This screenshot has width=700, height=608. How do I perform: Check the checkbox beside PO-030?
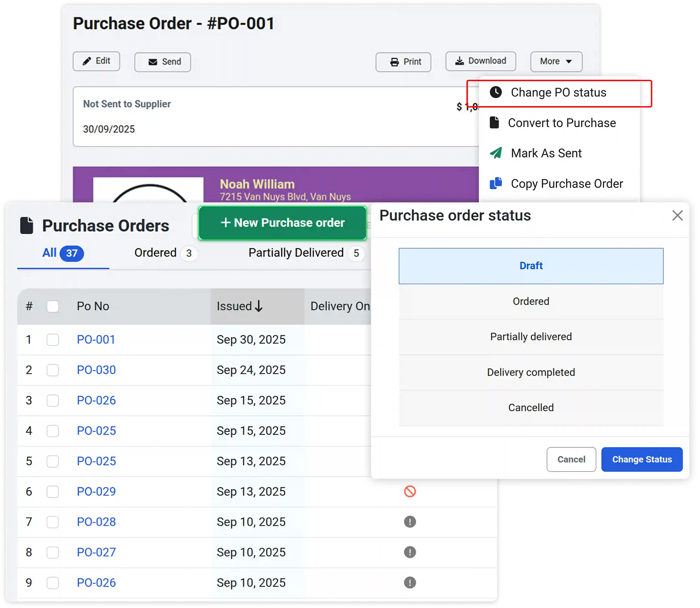(x=53, y=370)
